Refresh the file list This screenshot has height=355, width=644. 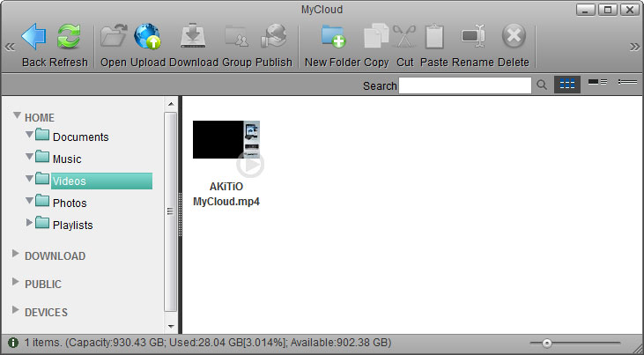(70, 38)
